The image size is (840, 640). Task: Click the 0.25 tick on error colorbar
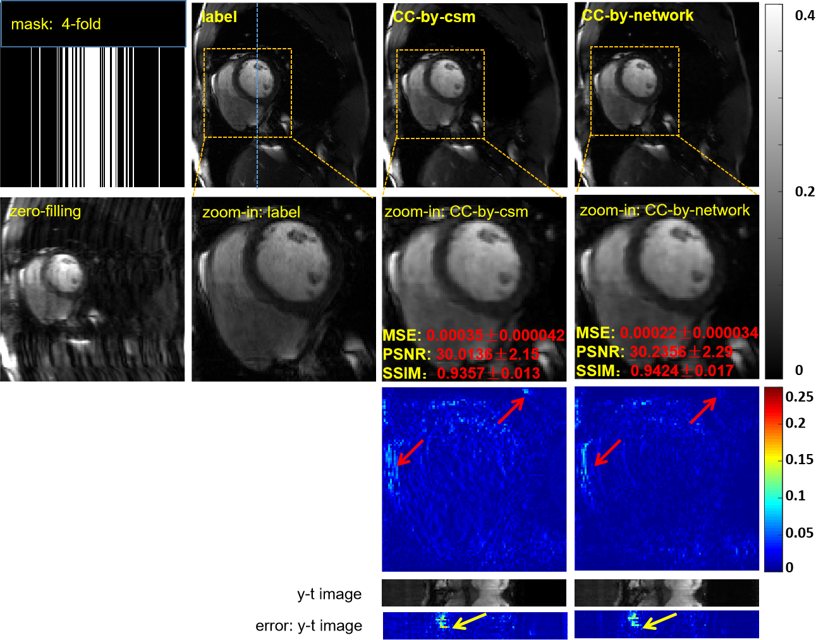pyautogui.click(x=800, y=397)
